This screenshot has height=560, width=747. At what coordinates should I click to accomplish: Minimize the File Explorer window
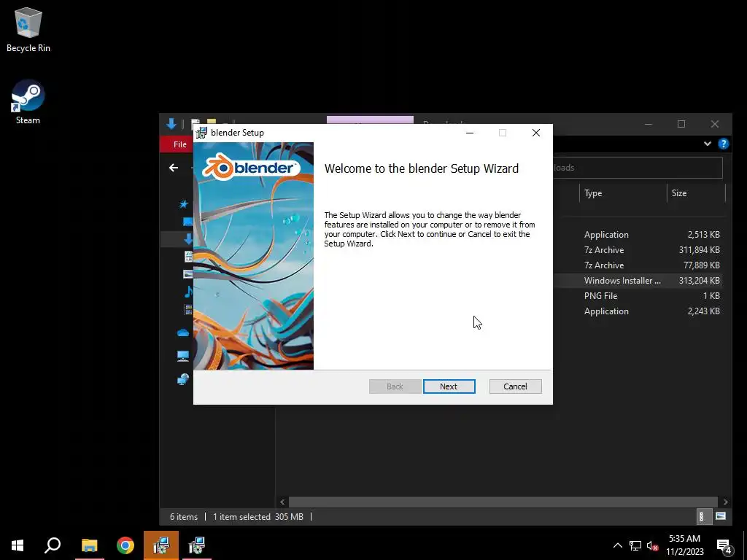[649, 124]
